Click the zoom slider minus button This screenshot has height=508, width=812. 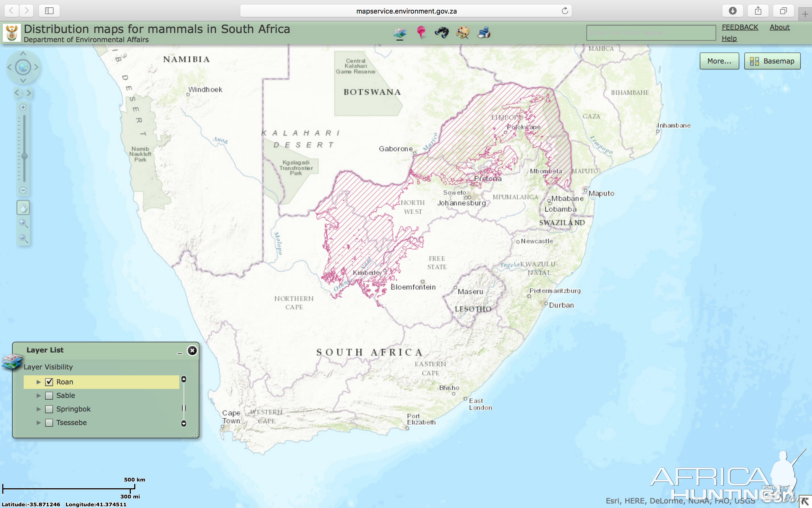[x=23, y=190]
